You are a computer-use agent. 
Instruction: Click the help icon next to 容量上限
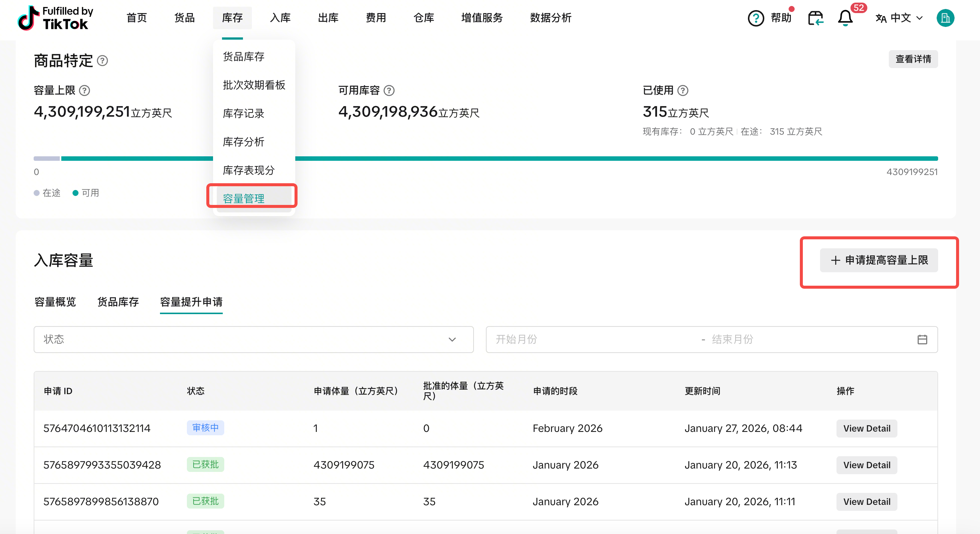[x=84, y=90]
